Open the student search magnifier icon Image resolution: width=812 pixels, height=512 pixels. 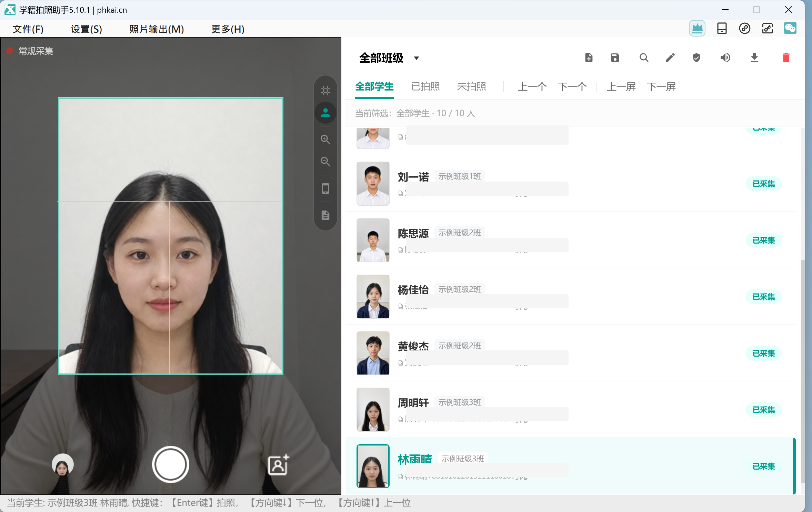(644, 58)
